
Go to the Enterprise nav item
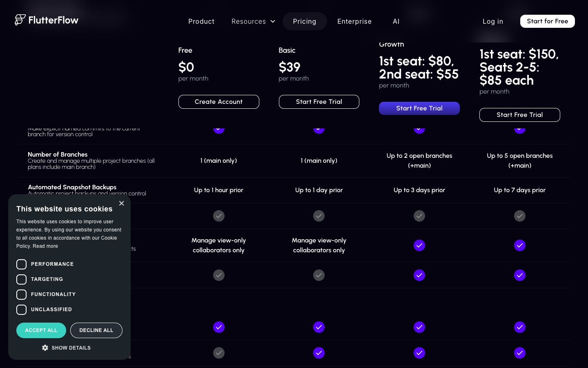(354, 21)
